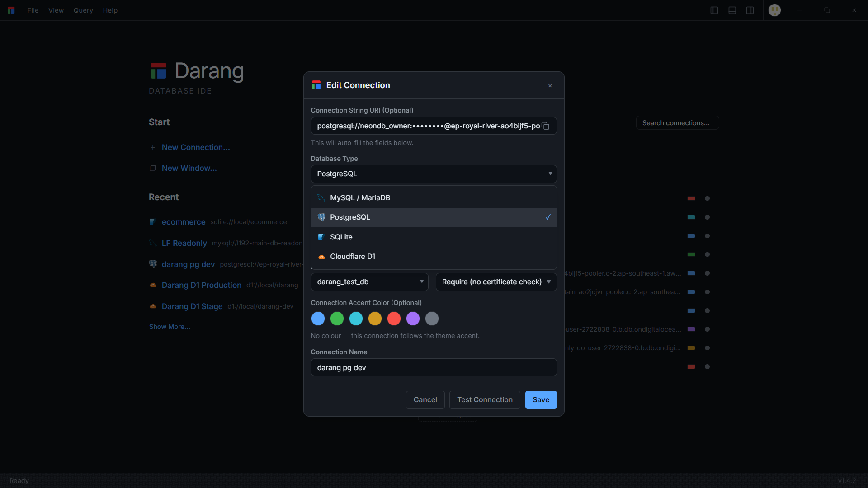
Task: Click Show More link
Action: pyautogui.click(x=170, y=327)
